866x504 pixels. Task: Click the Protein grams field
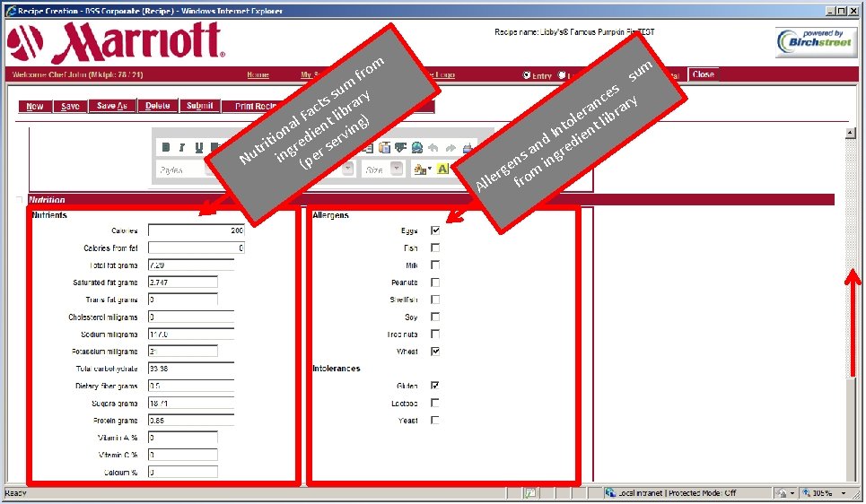coord(191,420)
